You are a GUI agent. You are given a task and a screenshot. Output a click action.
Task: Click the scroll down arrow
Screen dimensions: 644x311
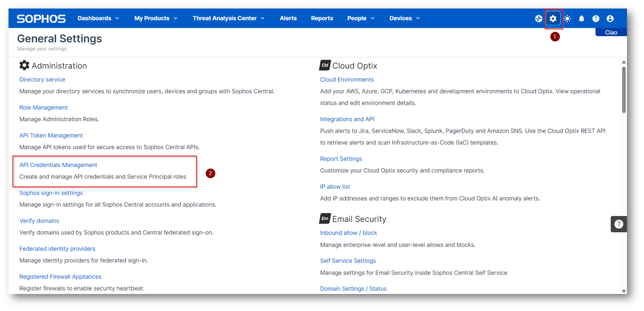click(x=624, y=291)
